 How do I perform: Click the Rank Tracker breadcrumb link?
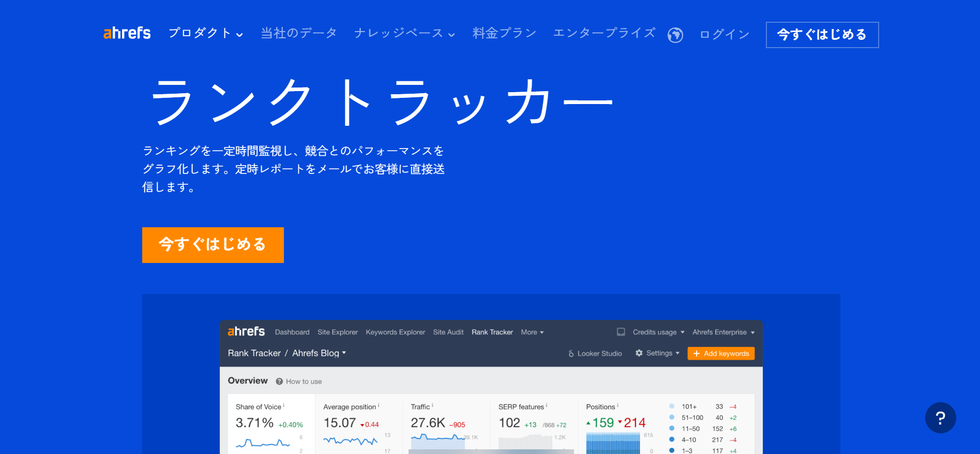pyautogui.click(x=254, y=353)
